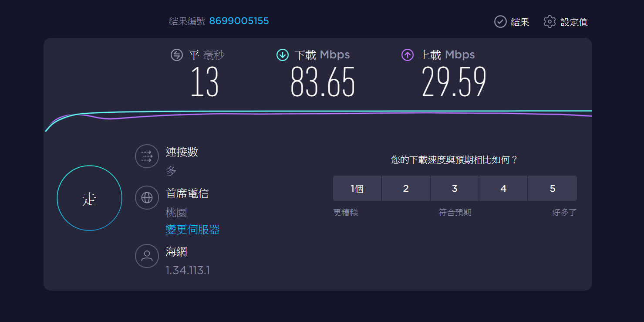Click the download arrow icon beside 下載
644x322 pixels.
click(283, 55)
